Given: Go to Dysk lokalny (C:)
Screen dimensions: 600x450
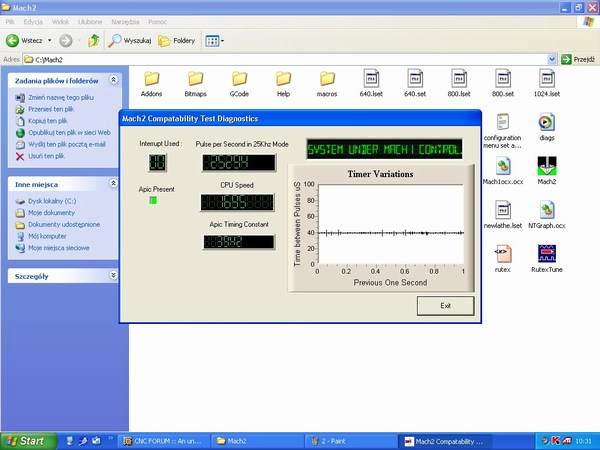Looking at the screenshot, I should [x=52, y=201].
